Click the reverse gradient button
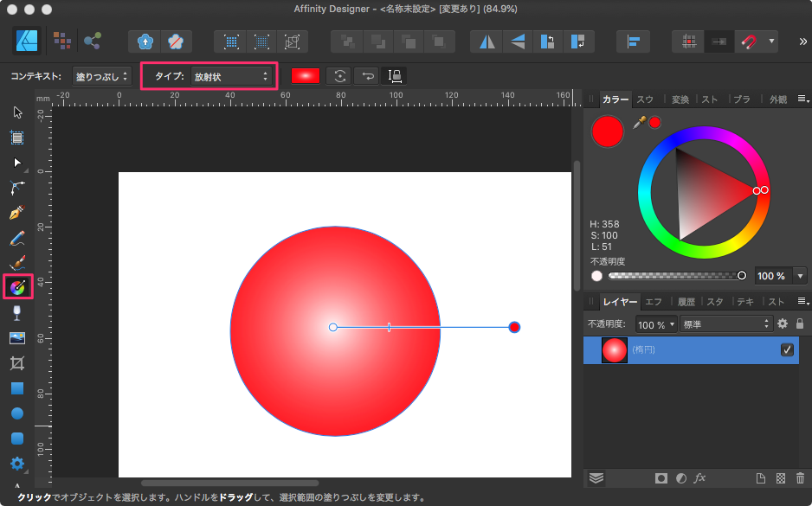This screenshot has height=506, width=812. [368, 76]
